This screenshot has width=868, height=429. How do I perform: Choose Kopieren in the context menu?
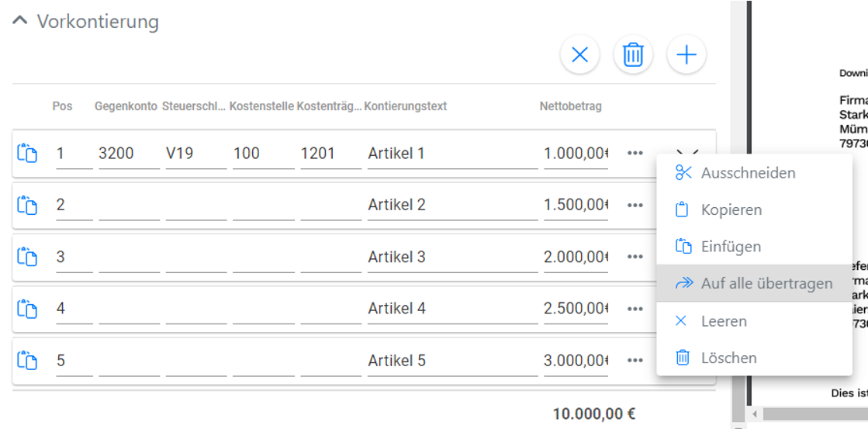pos(731,210)
